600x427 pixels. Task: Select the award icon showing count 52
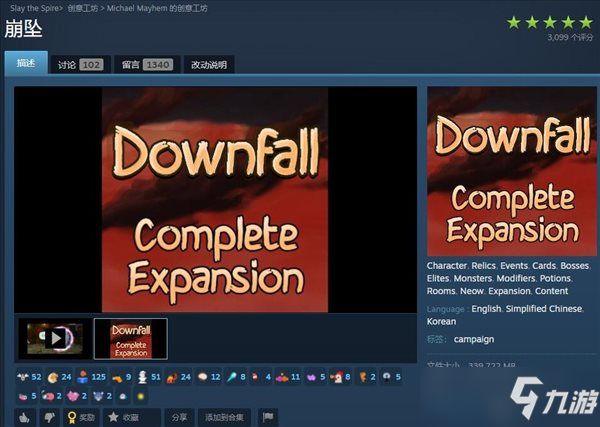29,377
